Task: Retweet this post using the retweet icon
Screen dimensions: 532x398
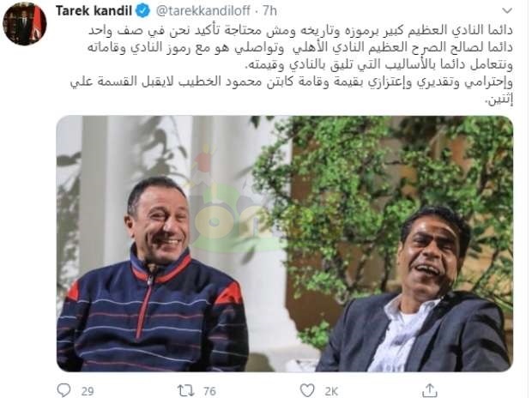Action: coord(185,390)
